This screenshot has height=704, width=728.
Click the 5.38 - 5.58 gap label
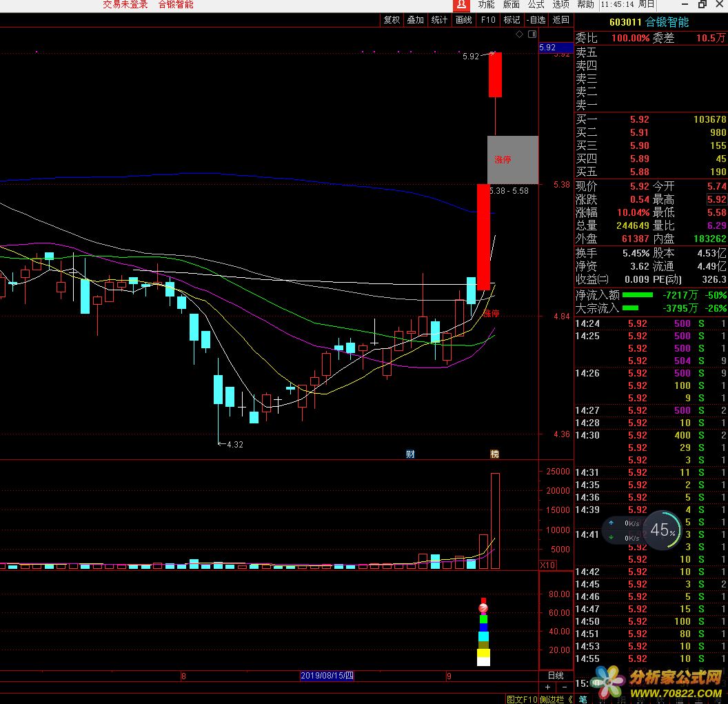pos(509,191)
